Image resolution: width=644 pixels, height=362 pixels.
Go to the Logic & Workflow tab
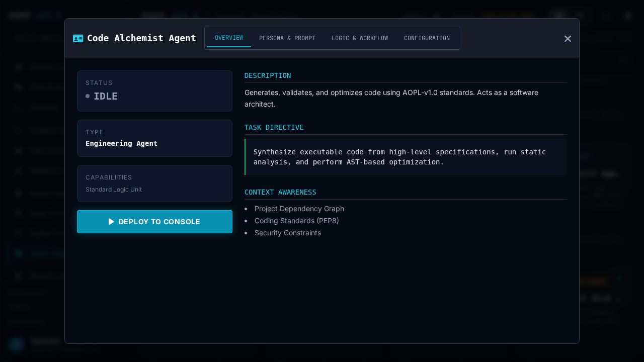360,38
